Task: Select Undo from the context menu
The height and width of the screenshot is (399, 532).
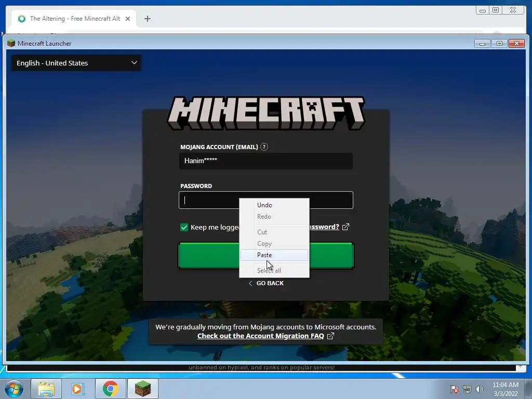Action: point(274,205)
